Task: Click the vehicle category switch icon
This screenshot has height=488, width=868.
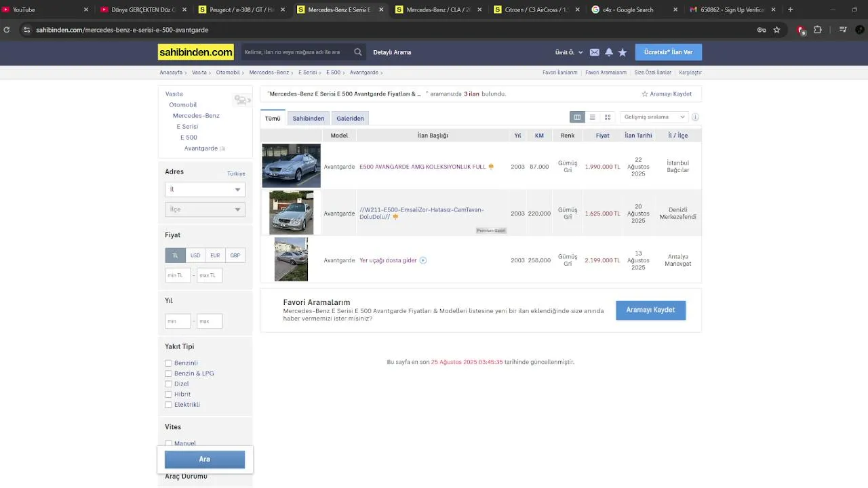Action: point(242,100)
